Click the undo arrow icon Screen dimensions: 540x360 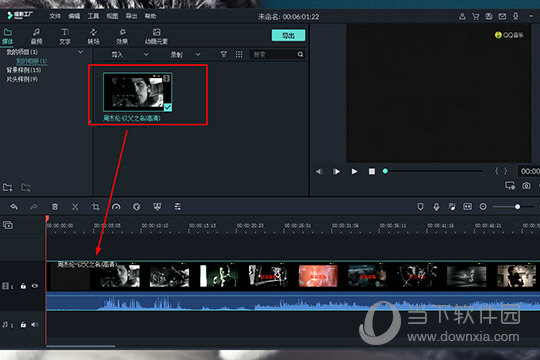point(14,207)
